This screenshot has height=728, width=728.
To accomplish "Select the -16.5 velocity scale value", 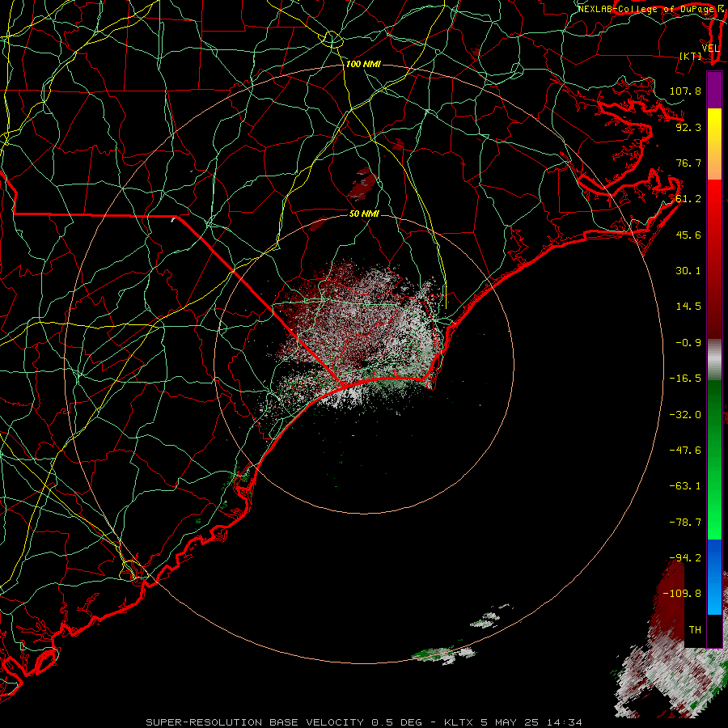I will (x=685, y=379).
